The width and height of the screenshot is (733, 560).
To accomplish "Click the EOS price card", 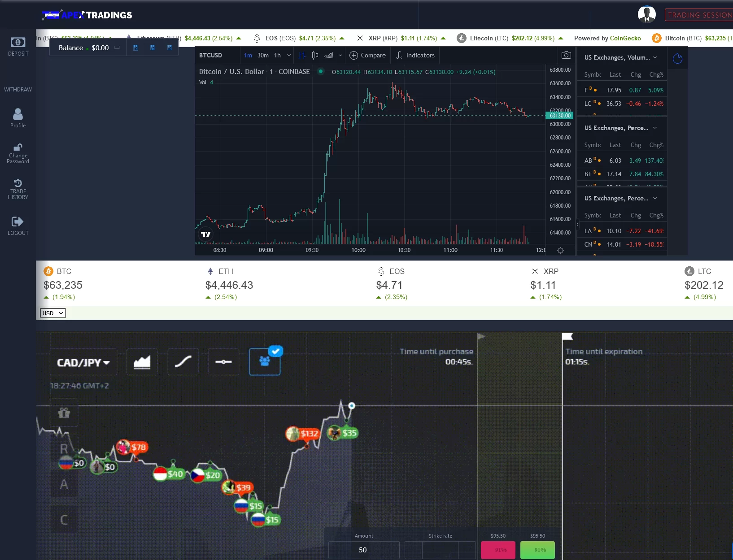I will 392,284.
